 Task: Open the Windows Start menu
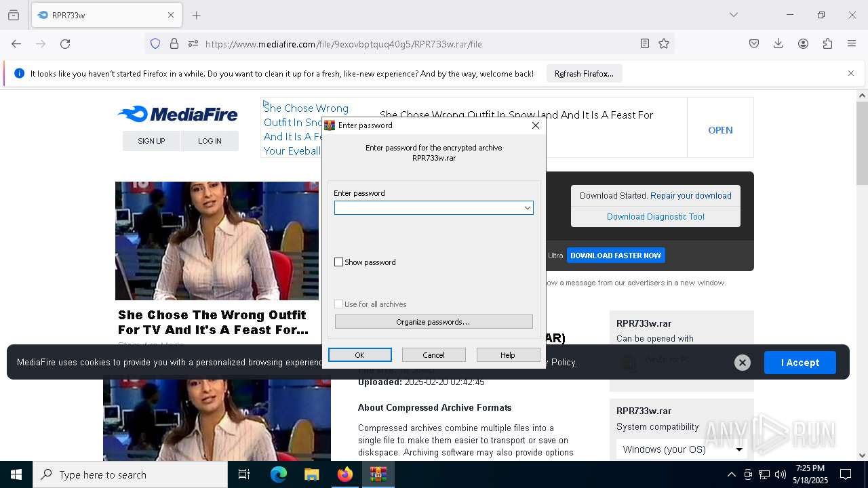[16, 474]
